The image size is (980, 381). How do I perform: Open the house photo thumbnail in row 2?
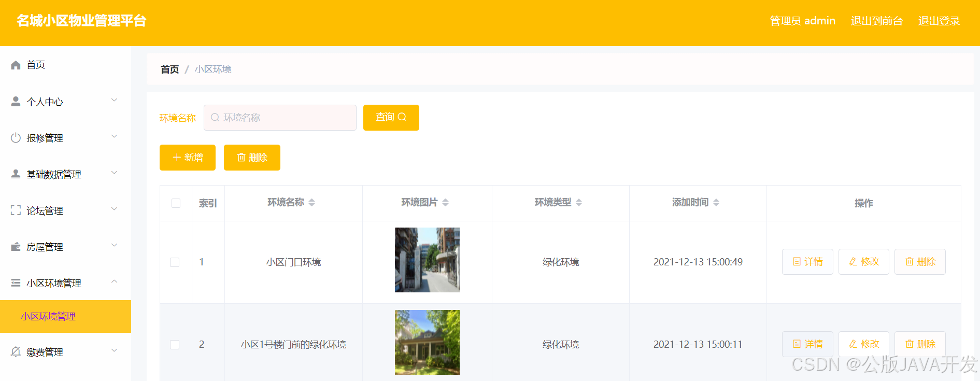tap(427, 342)
